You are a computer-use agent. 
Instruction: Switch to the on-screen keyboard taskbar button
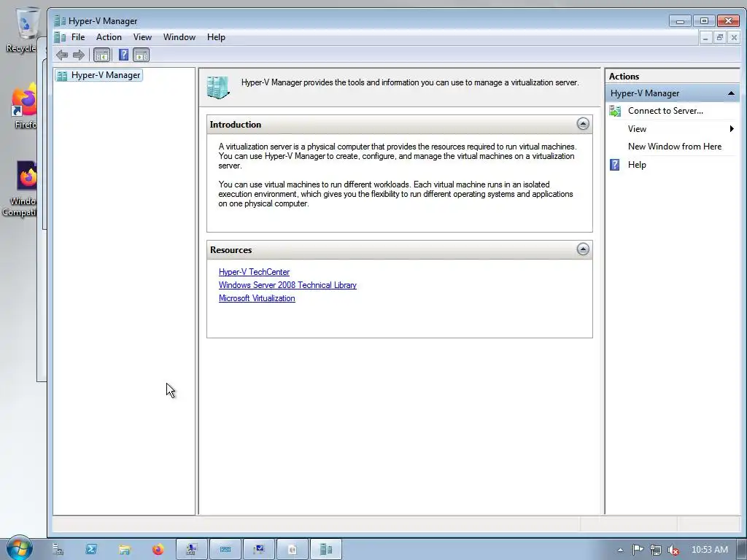[225, 550]
